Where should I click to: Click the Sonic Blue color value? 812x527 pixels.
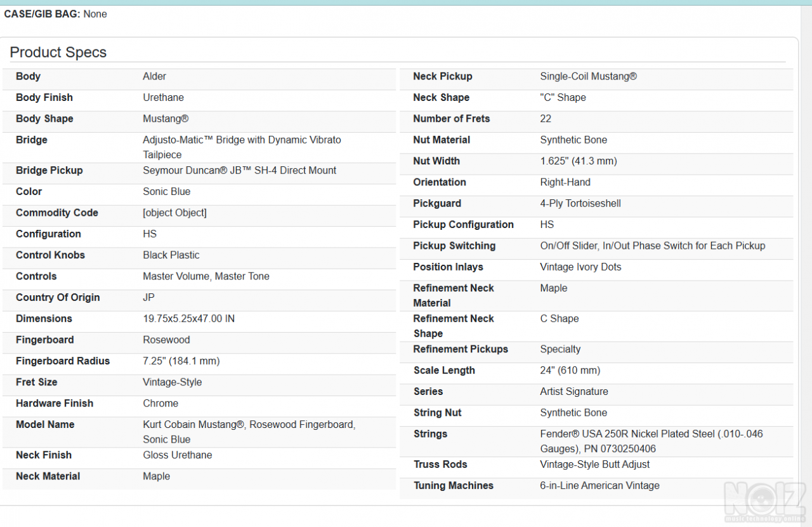(166, 192)
